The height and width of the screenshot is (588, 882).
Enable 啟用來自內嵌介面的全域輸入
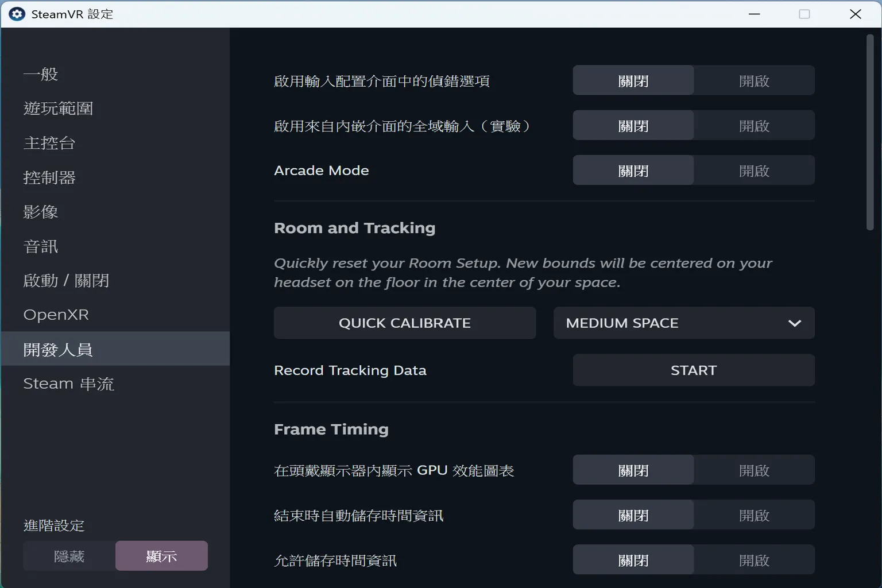pyautogui.click(x=754, y=125)
